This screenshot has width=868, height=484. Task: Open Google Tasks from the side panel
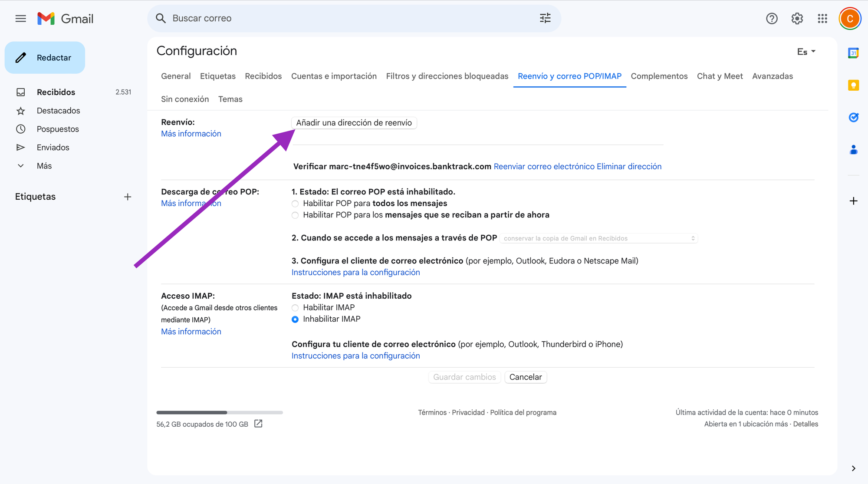[x=853, y=117]
